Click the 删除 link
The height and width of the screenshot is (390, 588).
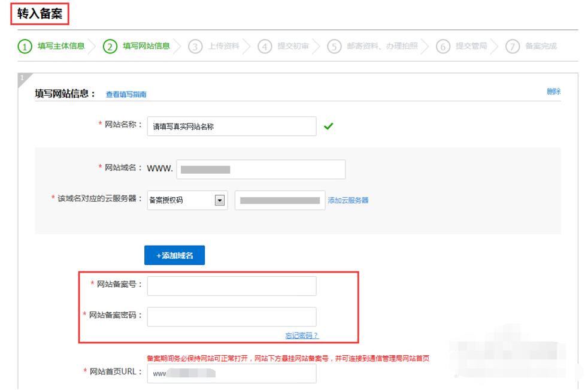[553, 92]
